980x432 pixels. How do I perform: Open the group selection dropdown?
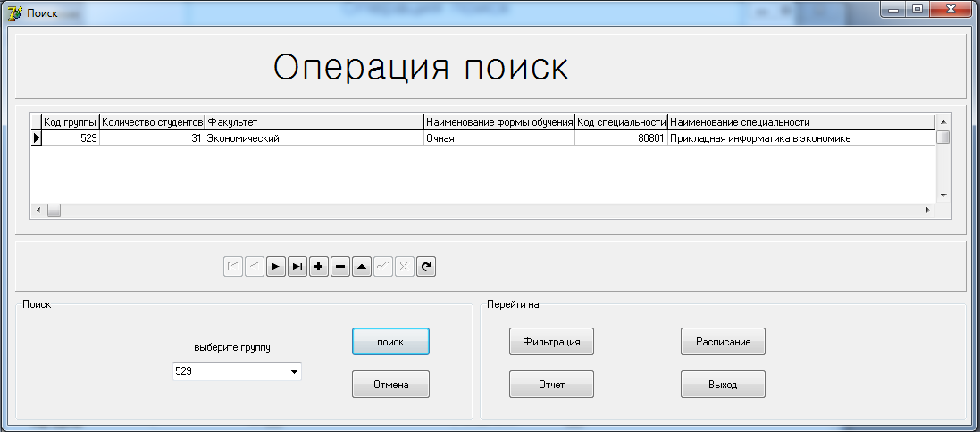[x=294, y=371]
